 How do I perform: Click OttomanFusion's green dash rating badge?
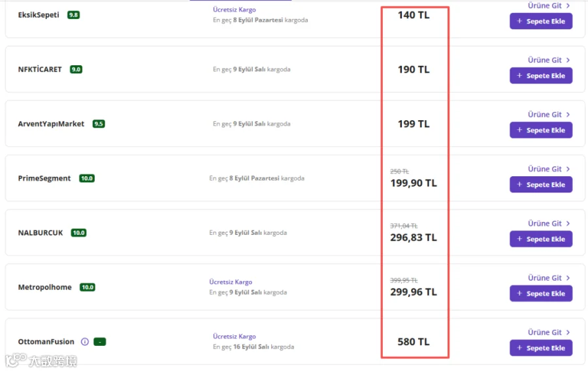pos(100,342)
